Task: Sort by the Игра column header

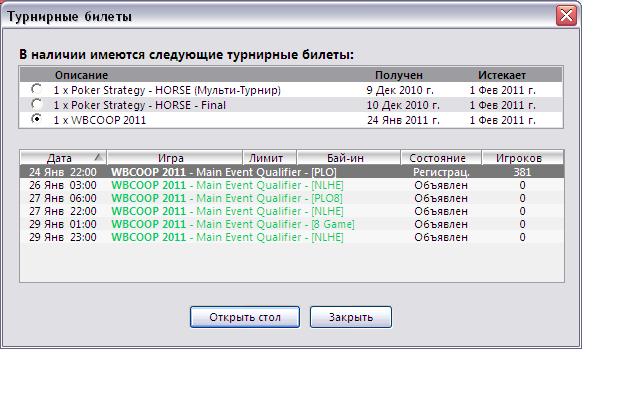Action: click(175, 158)
